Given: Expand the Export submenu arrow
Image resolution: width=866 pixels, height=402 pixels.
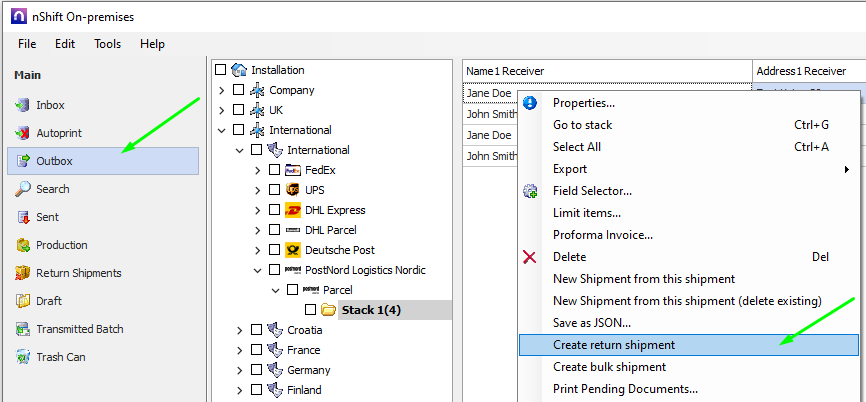Looking at the screenshot, I should pos(846,169).
